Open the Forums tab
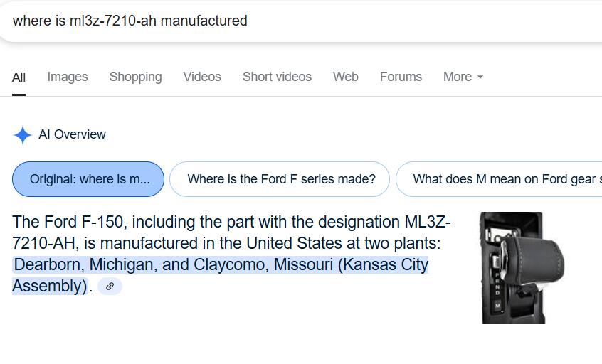The image size is (602, 364). click(401, 77)
